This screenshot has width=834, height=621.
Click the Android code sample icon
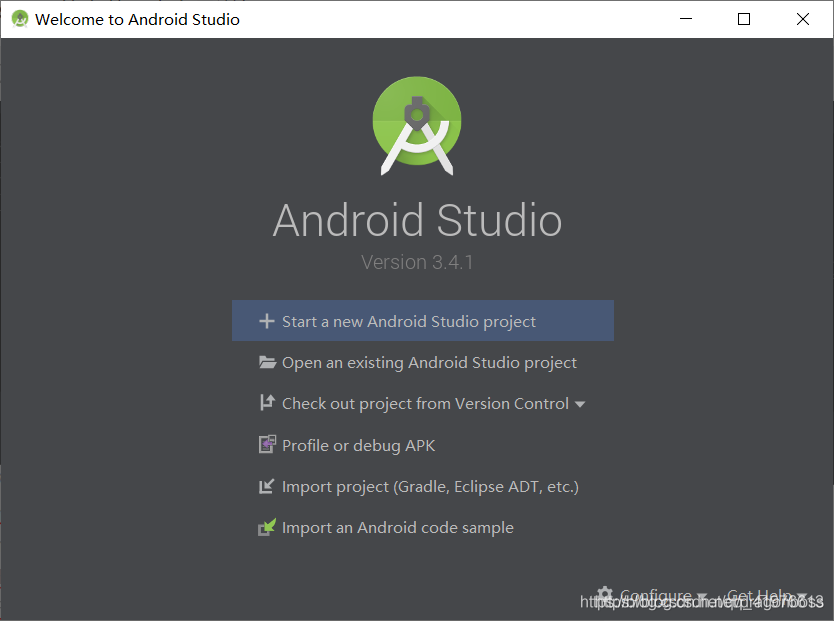pos(267,527)
